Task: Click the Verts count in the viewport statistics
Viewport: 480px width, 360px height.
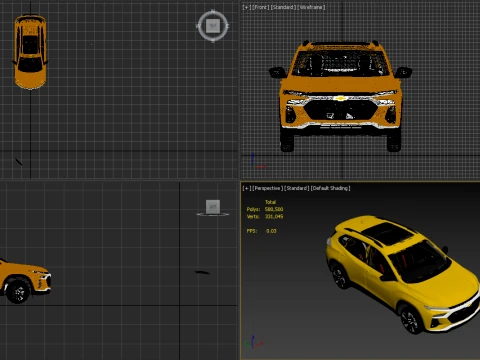Action: 274,217
